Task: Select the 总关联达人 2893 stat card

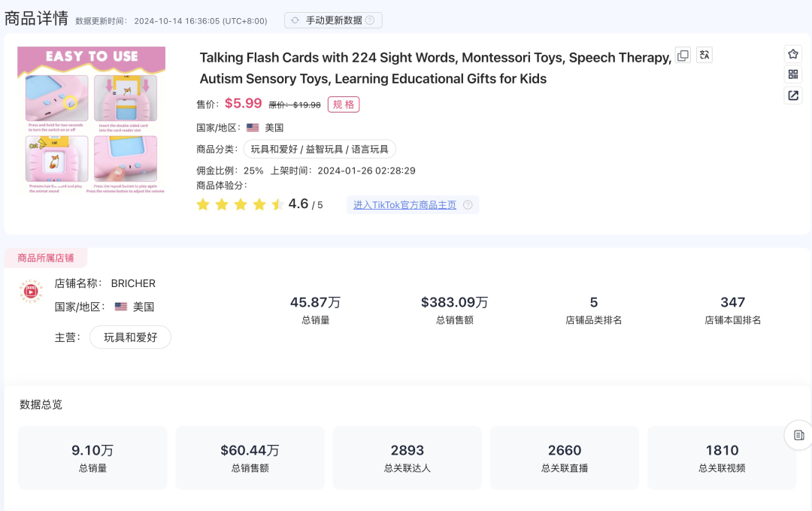Action: point(407,458)
